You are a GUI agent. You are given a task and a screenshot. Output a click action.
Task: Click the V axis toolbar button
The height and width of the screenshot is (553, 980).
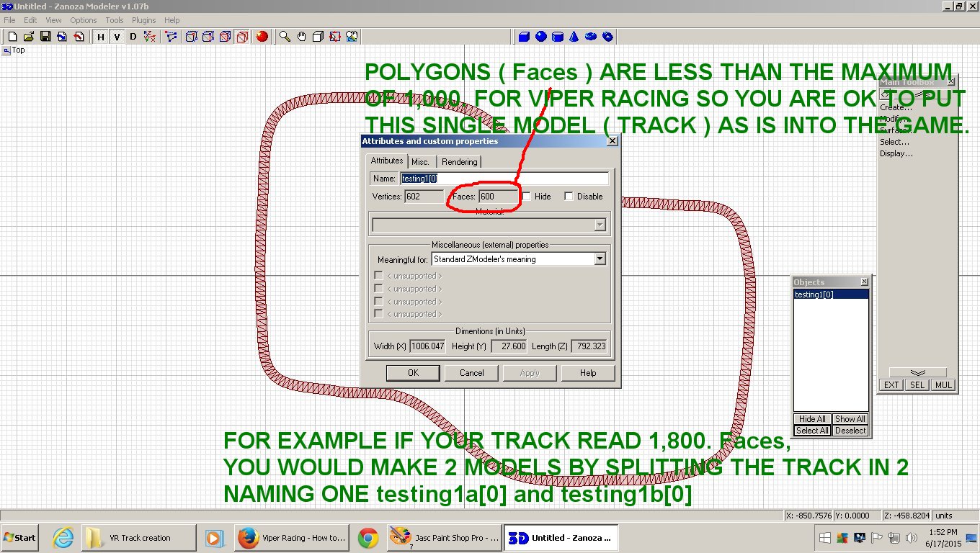point(117,37)
